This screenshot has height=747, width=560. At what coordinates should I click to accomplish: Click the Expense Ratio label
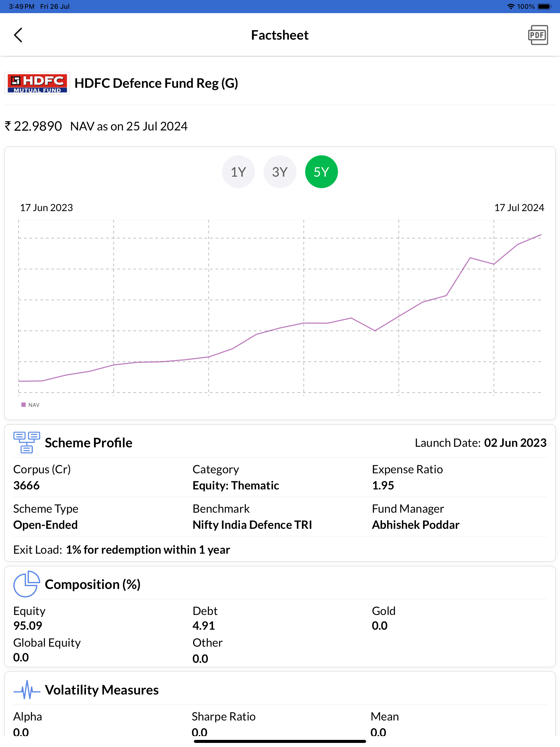click(x=407, y=469)
